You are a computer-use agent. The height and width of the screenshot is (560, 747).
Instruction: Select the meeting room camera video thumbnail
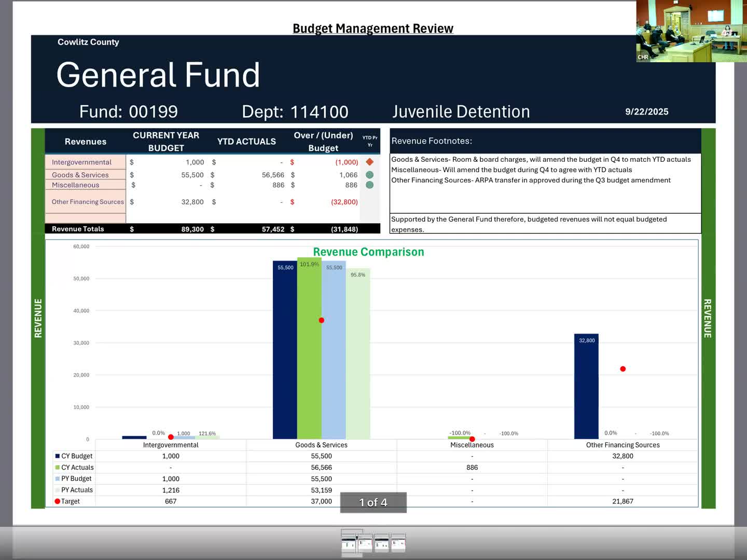[691, 31]
